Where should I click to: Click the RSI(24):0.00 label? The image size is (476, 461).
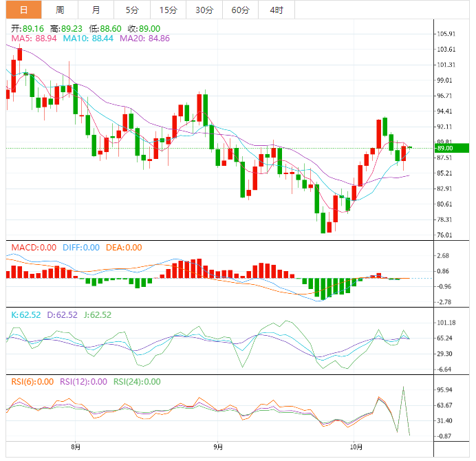(137, 382)
